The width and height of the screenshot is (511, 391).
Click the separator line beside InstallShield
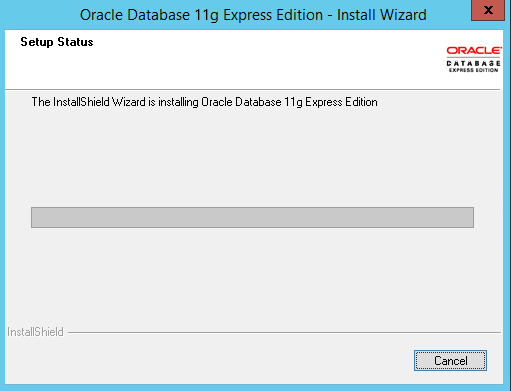coord(284,332)
